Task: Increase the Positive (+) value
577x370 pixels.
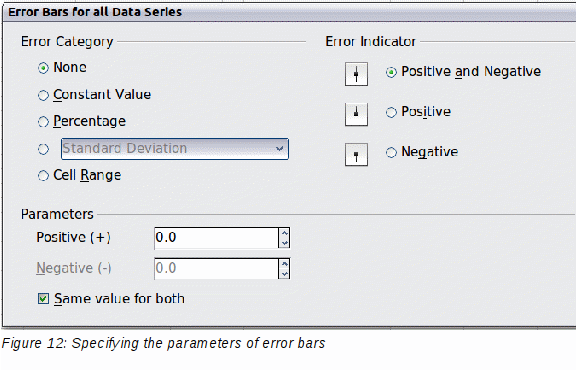Action: [x=284, y=233]
